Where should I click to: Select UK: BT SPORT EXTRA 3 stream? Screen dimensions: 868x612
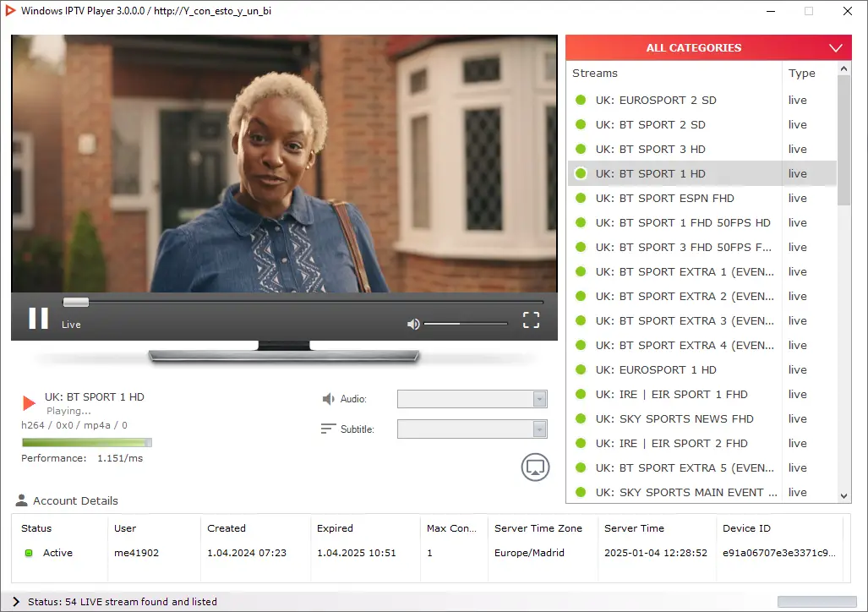702,320
